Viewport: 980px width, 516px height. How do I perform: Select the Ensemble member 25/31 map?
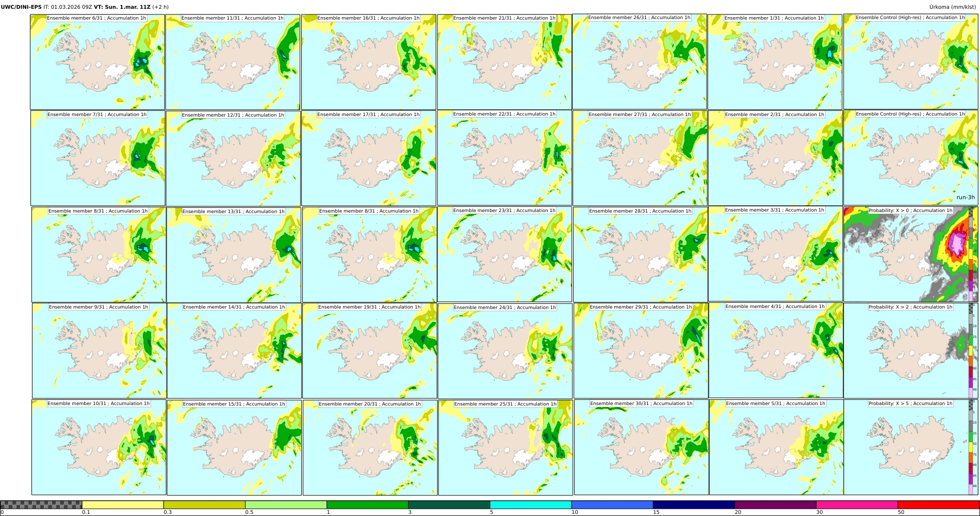pos(505,447)
